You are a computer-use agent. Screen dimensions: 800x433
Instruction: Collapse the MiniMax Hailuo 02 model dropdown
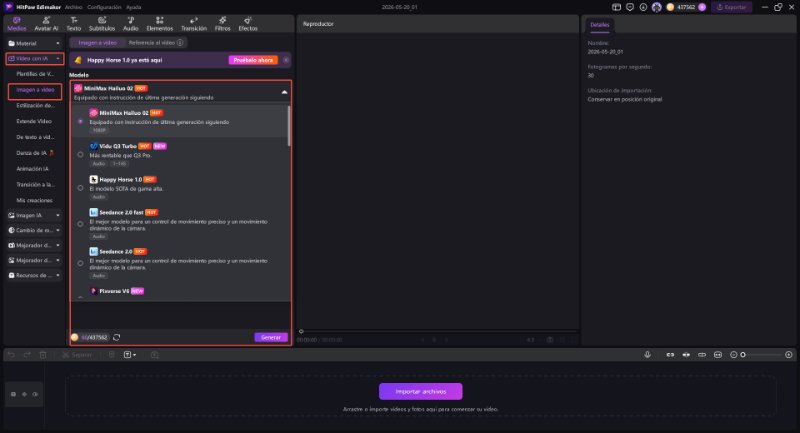(x=284, y=92)
